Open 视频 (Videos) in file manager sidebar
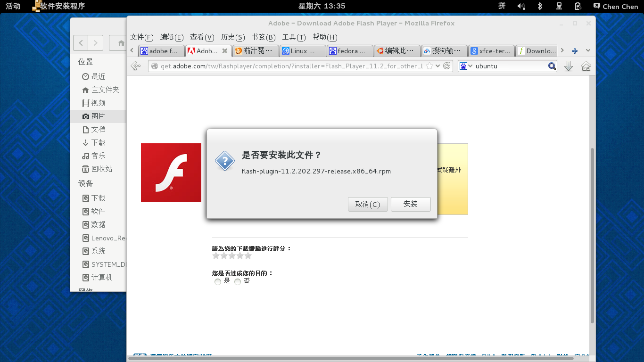Screen dimensions: 644x362 click(98, 103)
